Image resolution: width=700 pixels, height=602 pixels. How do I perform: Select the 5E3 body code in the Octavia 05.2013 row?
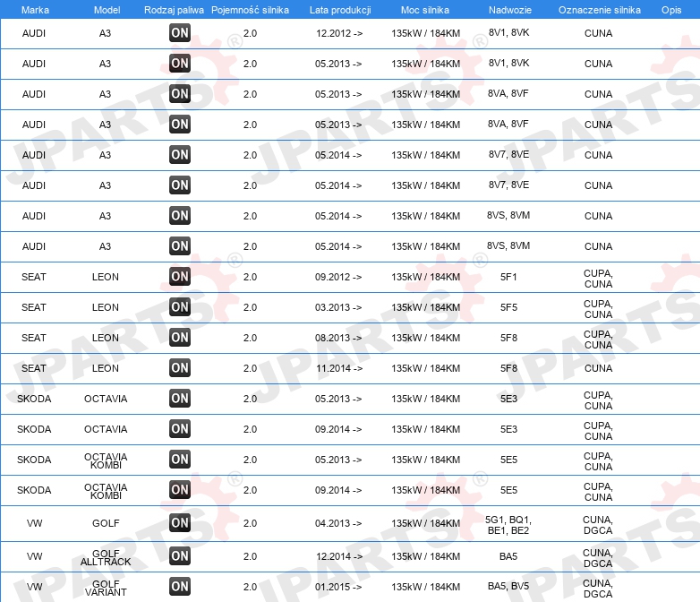pyautogui.click(x=508, y=399)
